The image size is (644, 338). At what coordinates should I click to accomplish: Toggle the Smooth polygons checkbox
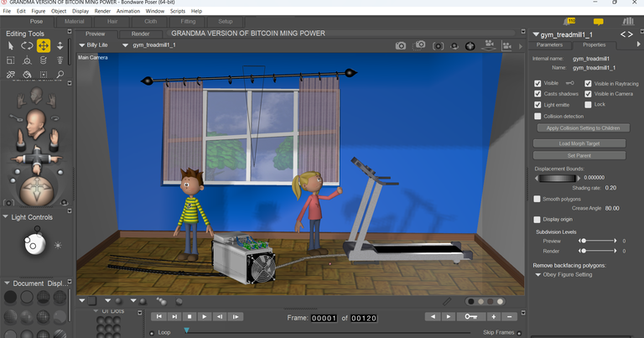click(x=538, y=199)
